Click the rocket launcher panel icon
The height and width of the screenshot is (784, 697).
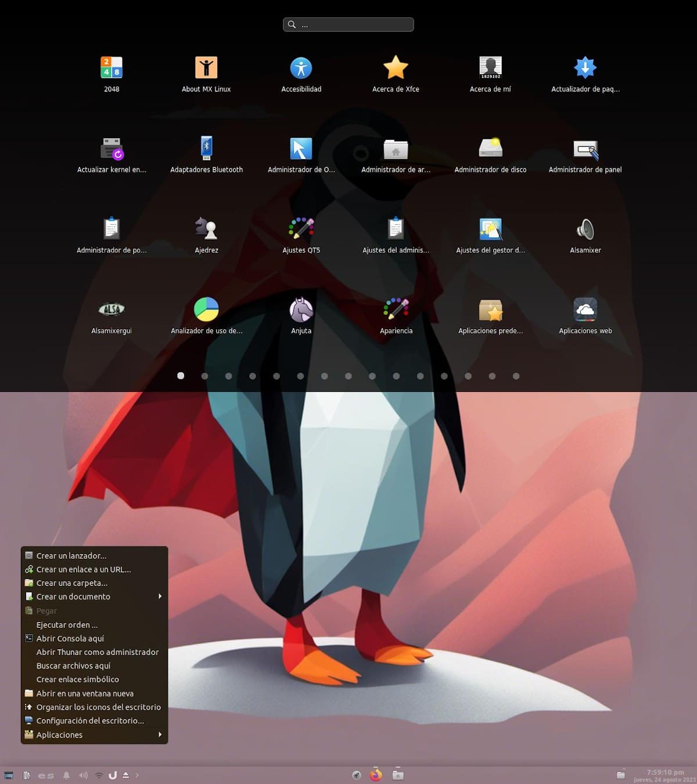tap(357, 775)
